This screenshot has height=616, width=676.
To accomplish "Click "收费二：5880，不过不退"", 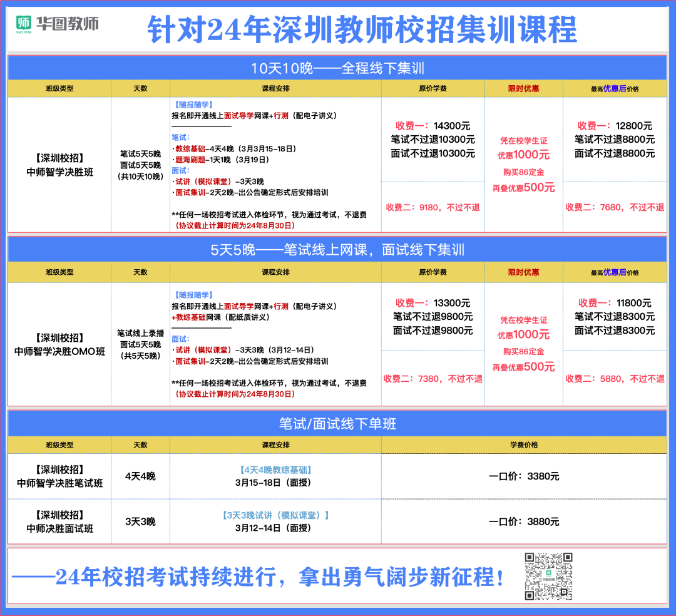I will coord(615,379).
